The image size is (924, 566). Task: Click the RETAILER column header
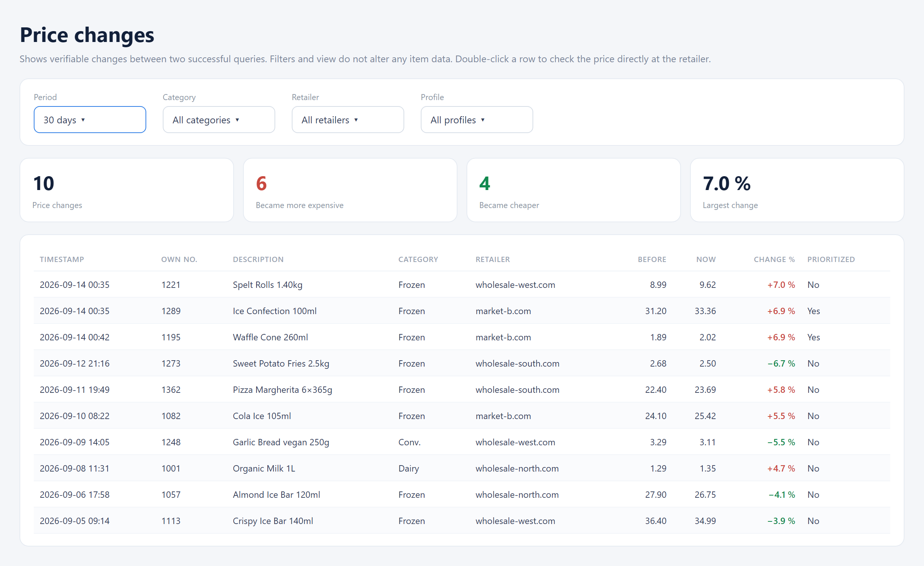point(493,259)
